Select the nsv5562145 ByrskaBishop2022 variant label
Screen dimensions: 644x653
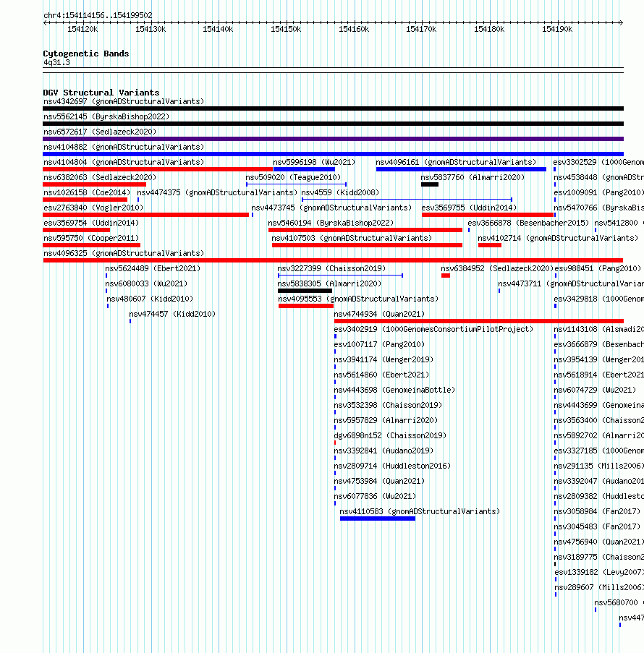[106, 116]
